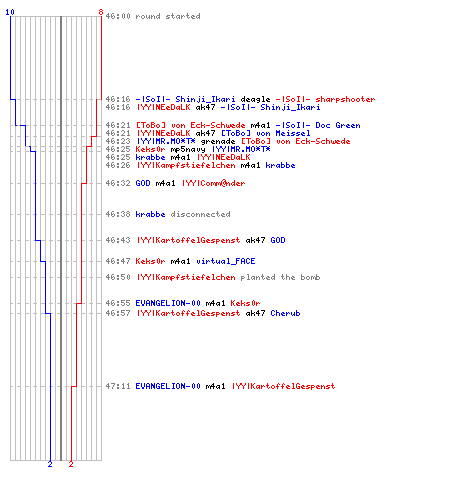450x500 pixels.
Task: Click [ToBo] von Meissel name
Action: pos(266,133)
